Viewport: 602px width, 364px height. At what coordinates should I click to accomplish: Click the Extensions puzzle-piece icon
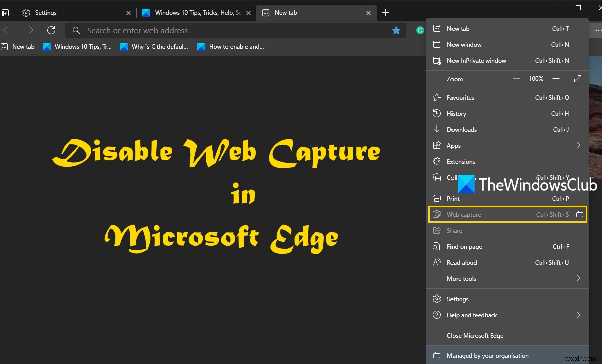[x=436, y=161]
